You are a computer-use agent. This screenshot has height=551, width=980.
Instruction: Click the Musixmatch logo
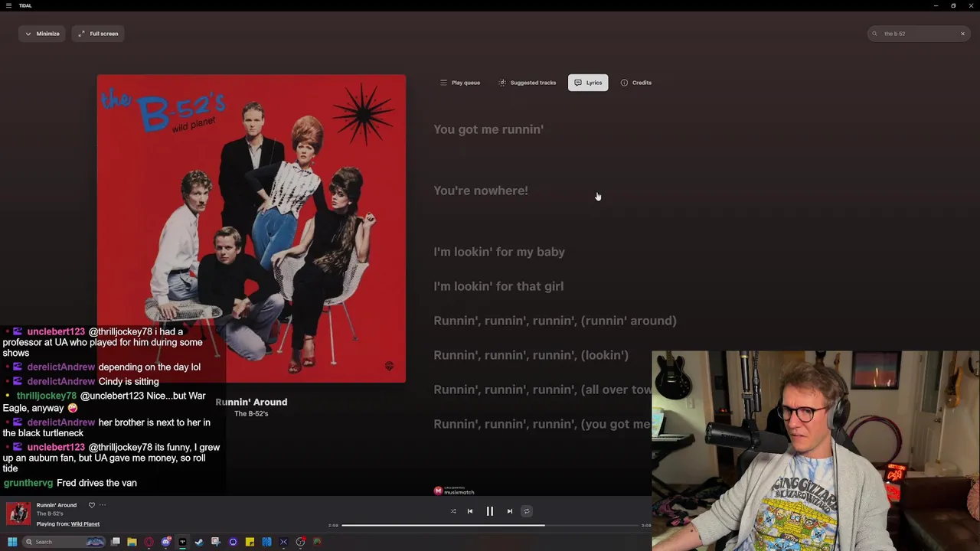click(x=454, y=491)
